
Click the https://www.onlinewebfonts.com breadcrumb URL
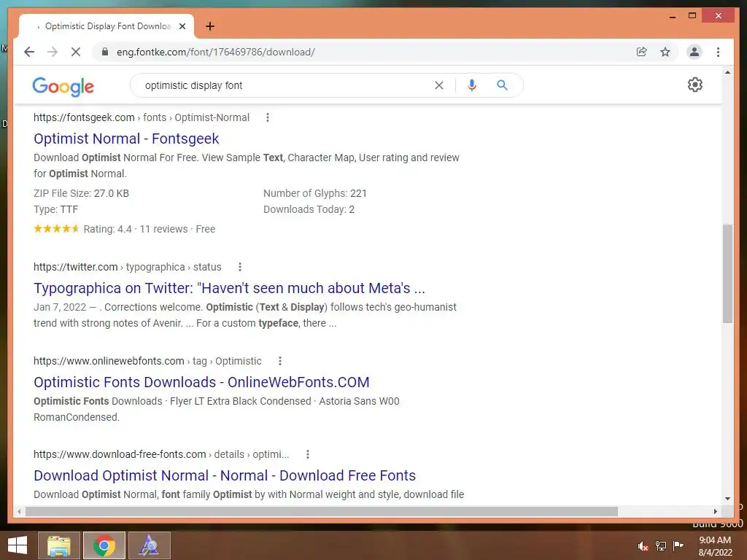(x=109, y=361)
